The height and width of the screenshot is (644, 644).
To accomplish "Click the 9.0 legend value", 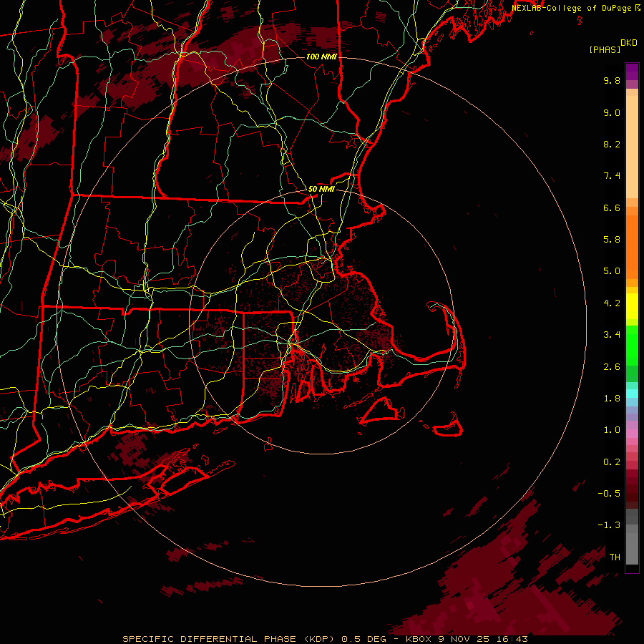I will (x=612, y=112).
